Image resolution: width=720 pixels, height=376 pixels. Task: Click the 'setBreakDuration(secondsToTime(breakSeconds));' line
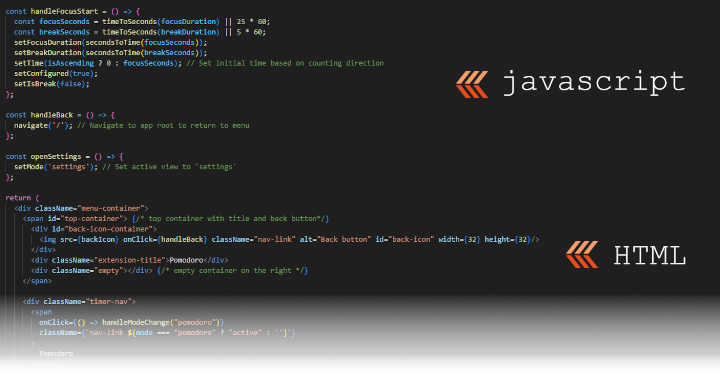pos(110,53)
